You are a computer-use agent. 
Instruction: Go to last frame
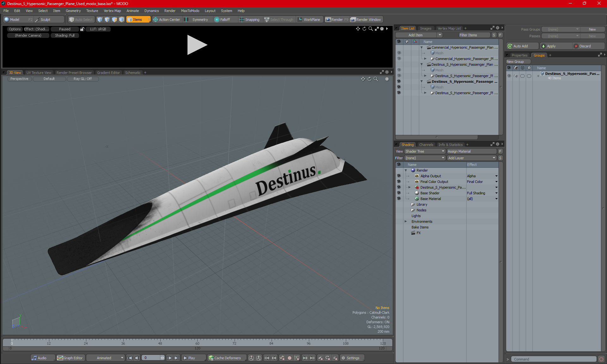click(177, 358)
